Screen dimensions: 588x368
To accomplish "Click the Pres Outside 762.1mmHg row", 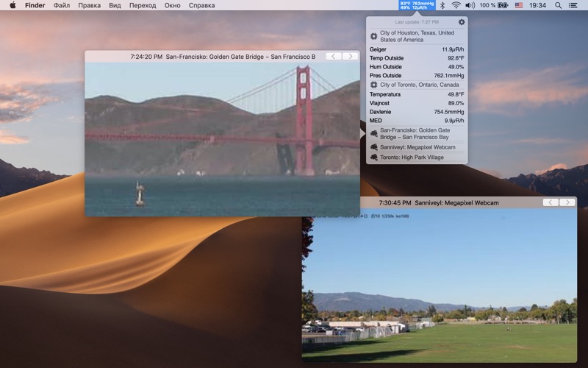I will pyautogui.click(x=417, y=76).
